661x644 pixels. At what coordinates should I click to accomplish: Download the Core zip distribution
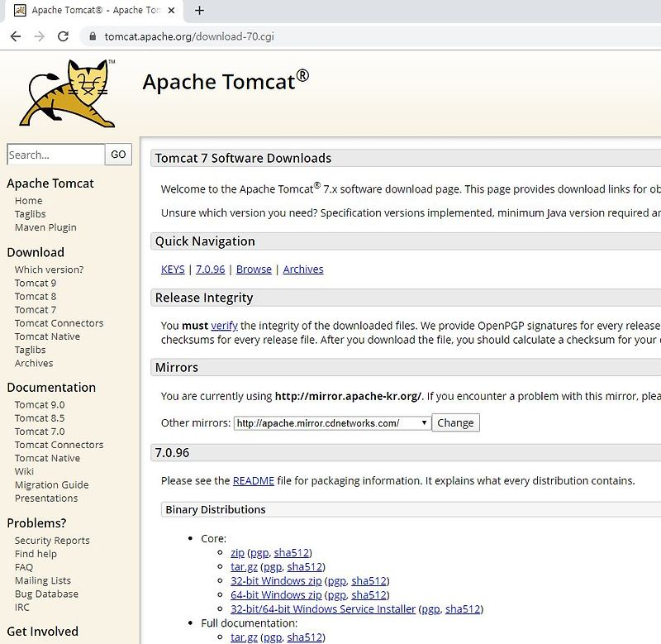pyautogui.click(x=236, y=552)
